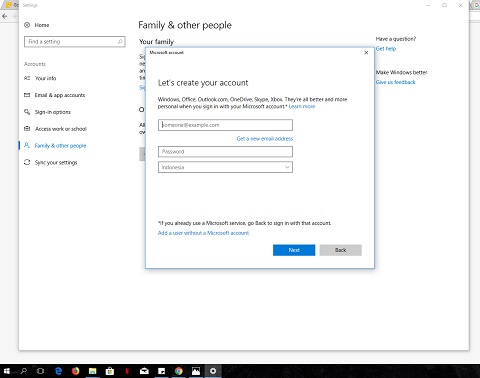Click the magnifier in Find a setting box
The width and height of the screenshot is (480, 378).
120,41
